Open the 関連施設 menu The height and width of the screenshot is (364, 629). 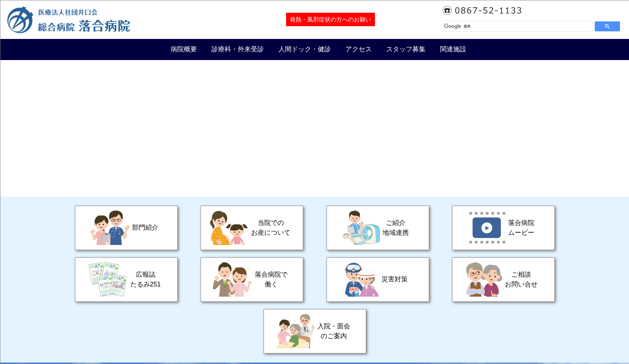pyautogui.click(x=453, y=49)
